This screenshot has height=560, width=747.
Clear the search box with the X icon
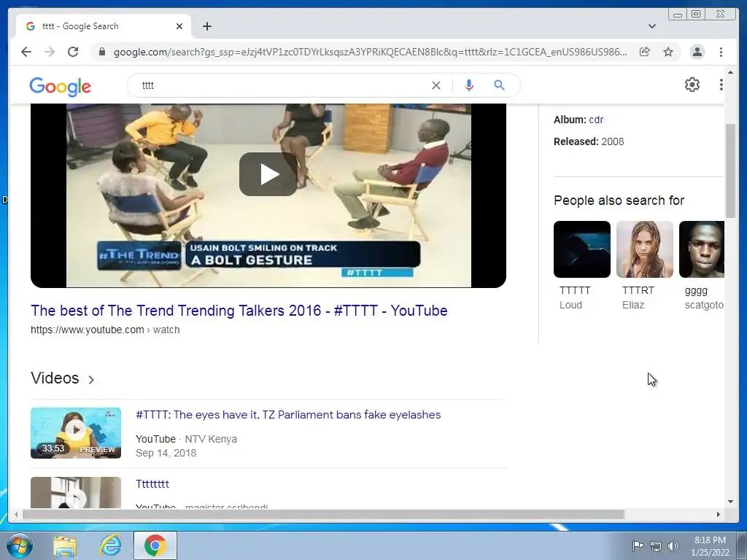436,85
